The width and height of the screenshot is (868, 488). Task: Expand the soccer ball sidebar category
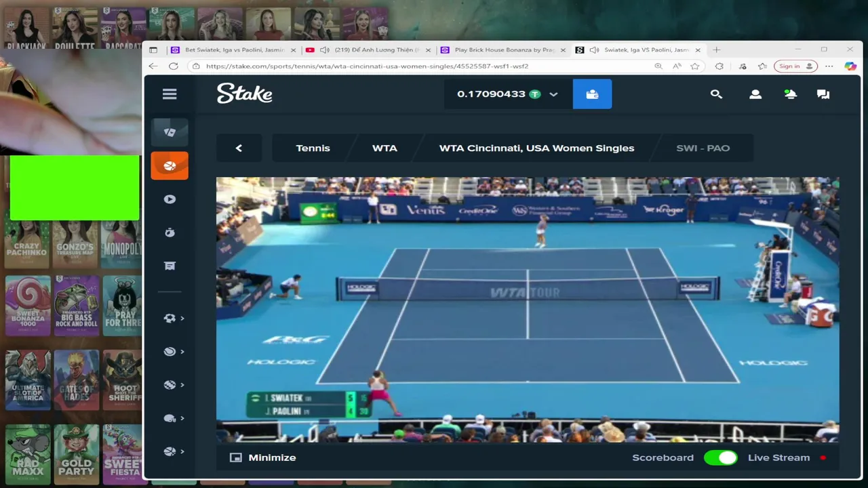[174, 318]
